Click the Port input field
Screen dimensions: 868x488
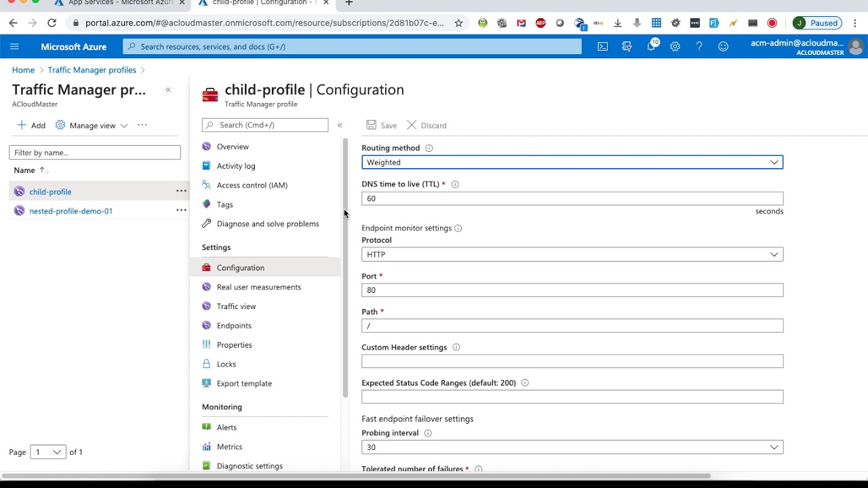pos(572,290)
